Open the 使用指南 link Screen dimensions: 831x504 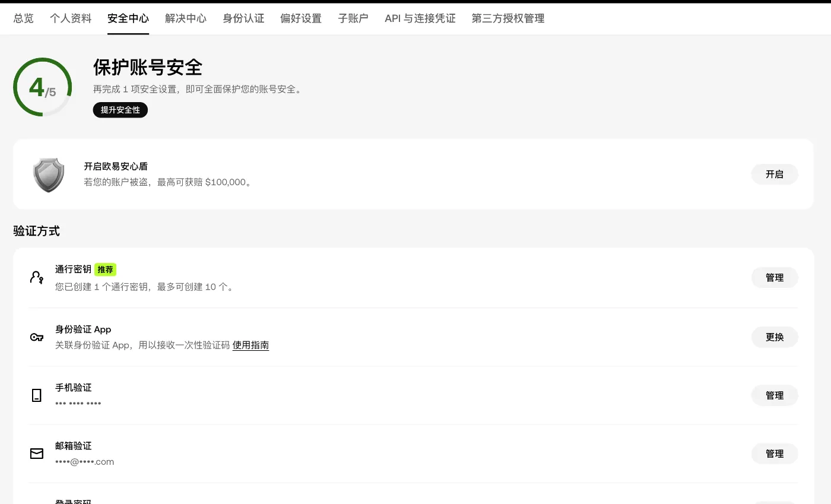(250, 345)
